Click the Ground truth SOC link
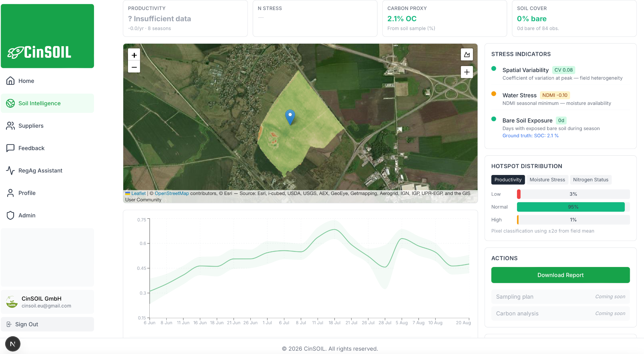 click(x=530, y=136)
